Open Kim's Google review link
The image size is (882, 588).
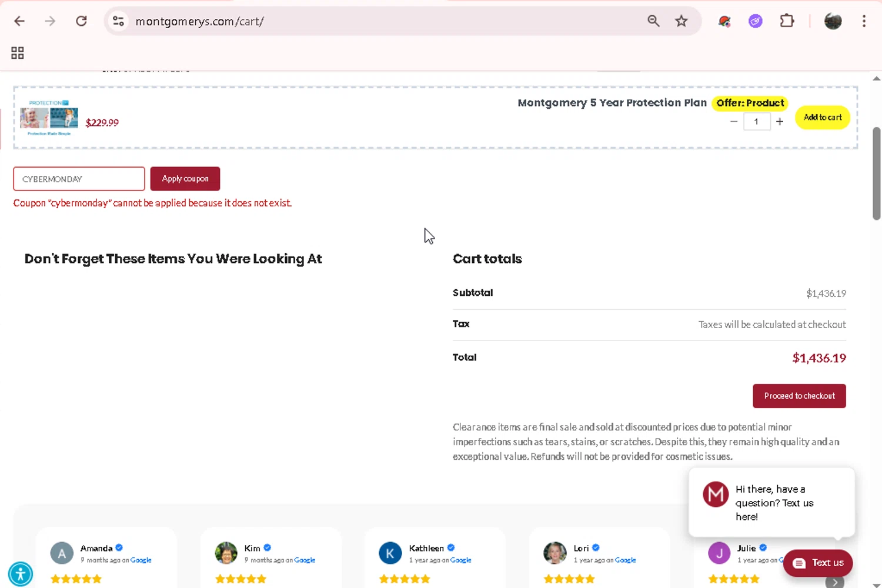tap(305, 560)
